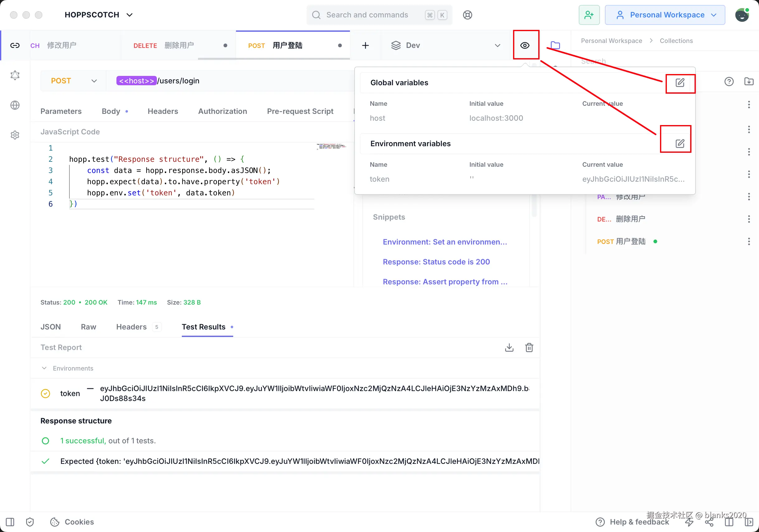Viewport: 759px width, 532px height.
Task: Open the Realtime globe icon in sidebar
Action: point(15,105)
